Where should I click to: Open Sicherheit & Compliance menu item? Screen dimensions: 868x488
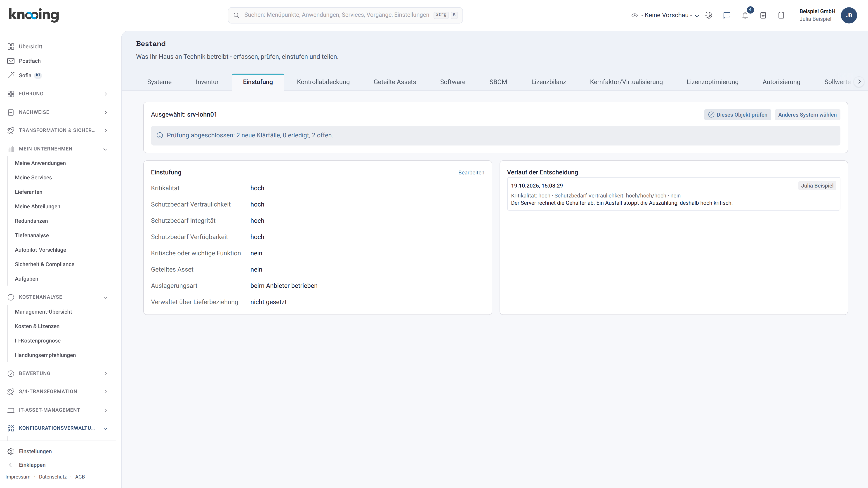coord(45,264)
